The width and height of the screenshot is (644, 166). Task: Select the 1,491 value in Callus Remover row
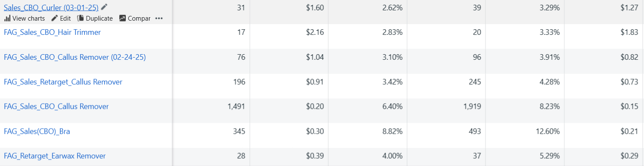point(236,107)
